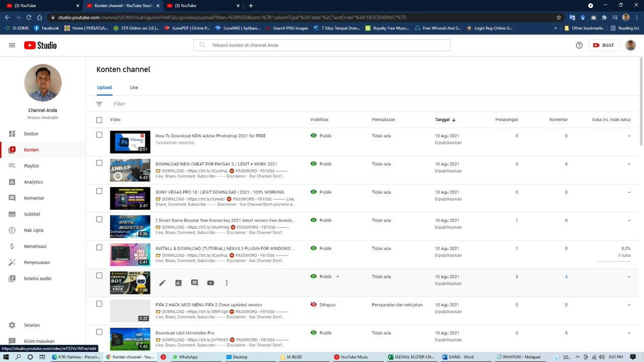This screenshot has height=362, width=644.
Task: Check the Iobit Uninstaller Pro video checkbox
Action: (99, 332)
